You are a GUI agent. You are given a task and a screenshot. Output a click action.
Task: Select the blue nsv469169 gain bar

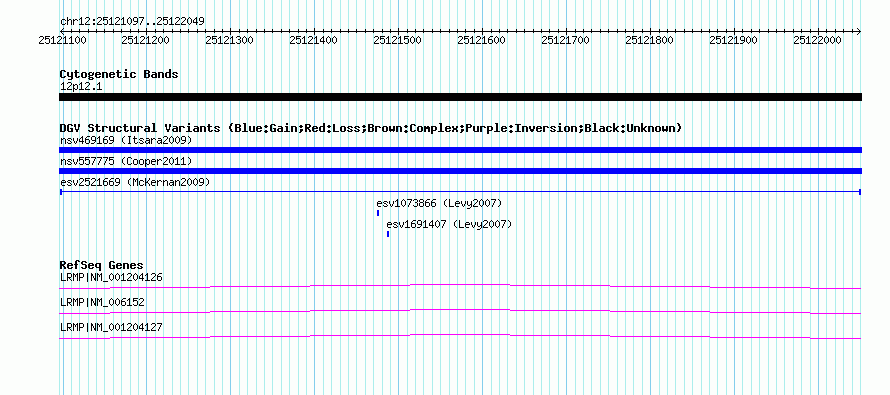(460, 150)
